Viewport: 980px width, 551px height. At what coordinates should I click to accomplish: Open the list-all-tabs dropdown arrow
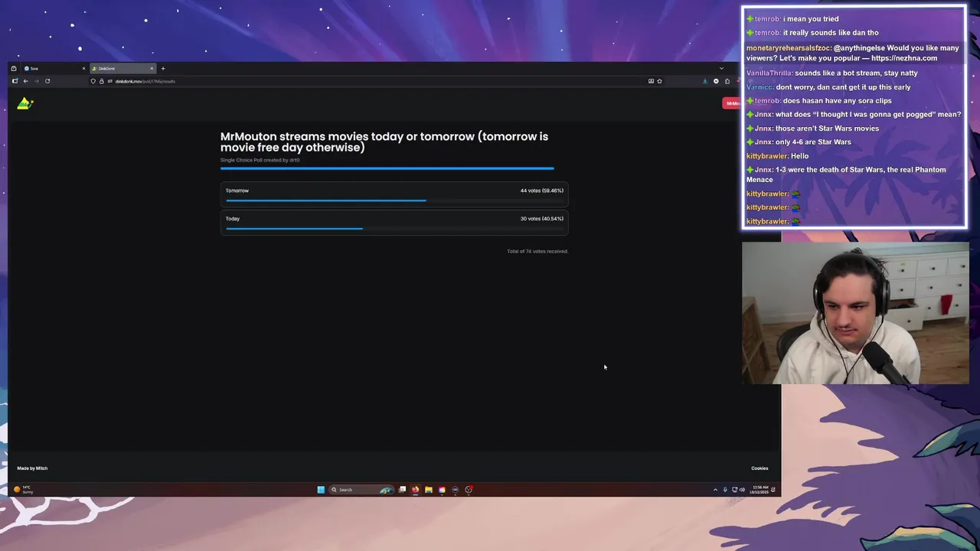click(x=721, y=68)
